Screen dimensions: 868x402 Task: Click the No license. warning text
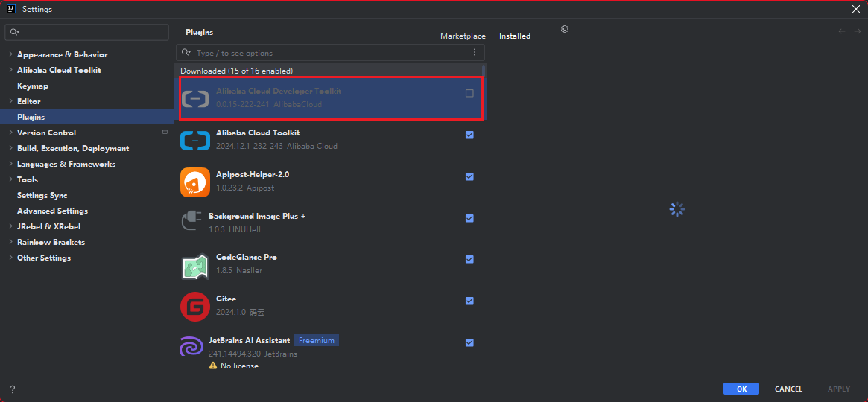coord(240,366)
